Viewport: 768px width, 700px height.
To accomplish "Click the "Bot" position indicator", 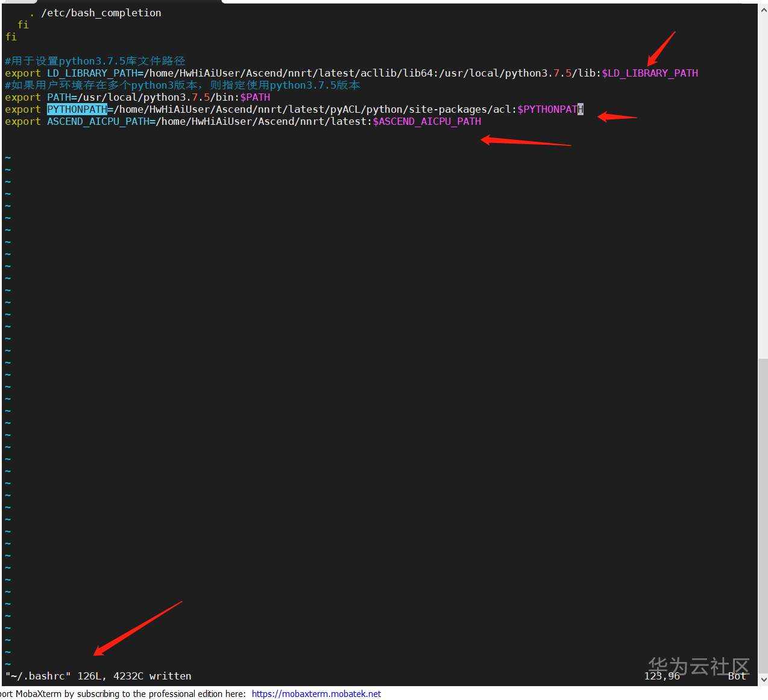I will [737, 676].
